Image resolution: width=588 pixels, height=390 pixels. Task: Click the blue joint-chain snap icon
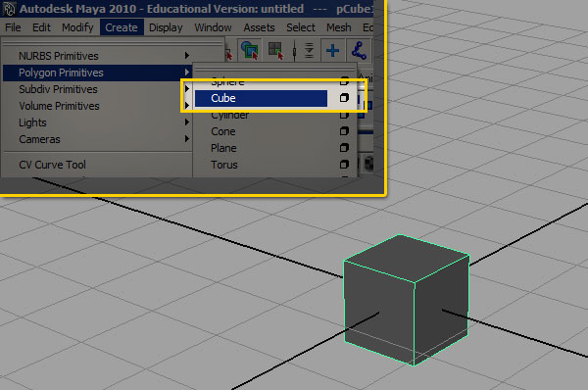(359, 50)
